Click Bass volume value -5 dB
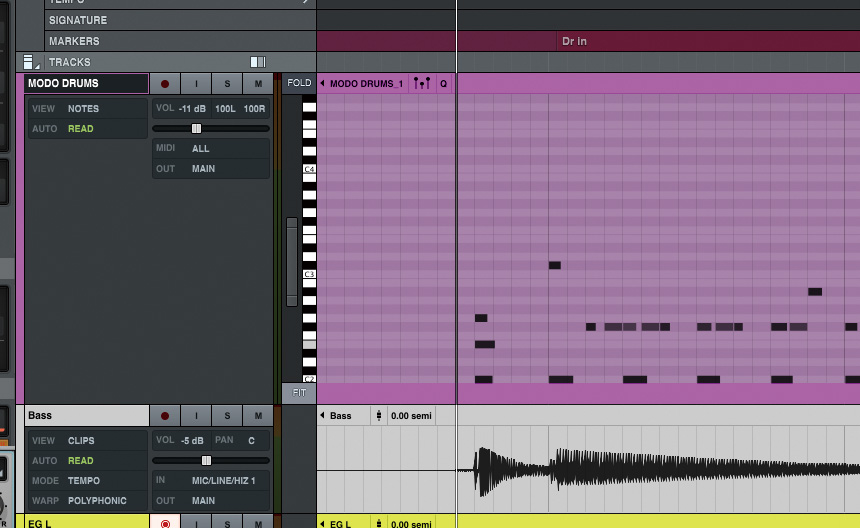The image size is (860, 528). click(x=192, y=440)
